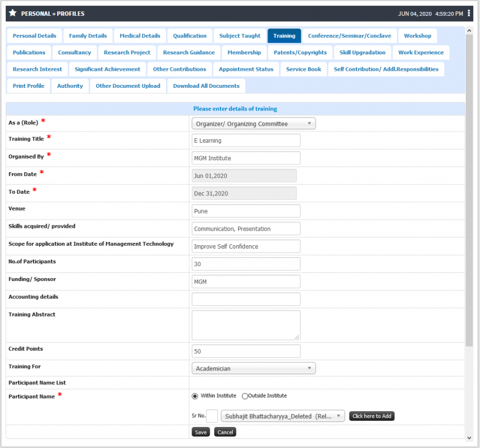The image size is (480, 448).
Task: Expand the participant name dropdown
Action: [283, 416]
